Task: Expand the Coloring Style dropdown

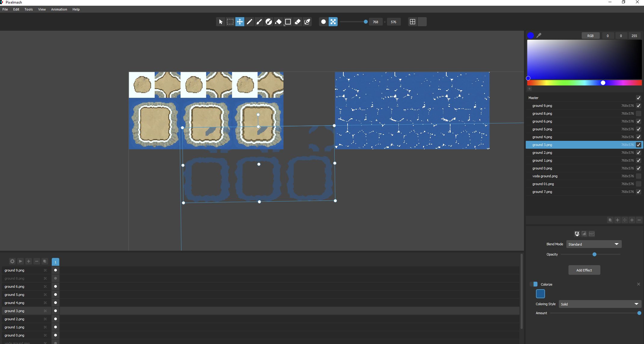Action: [599, 304]
